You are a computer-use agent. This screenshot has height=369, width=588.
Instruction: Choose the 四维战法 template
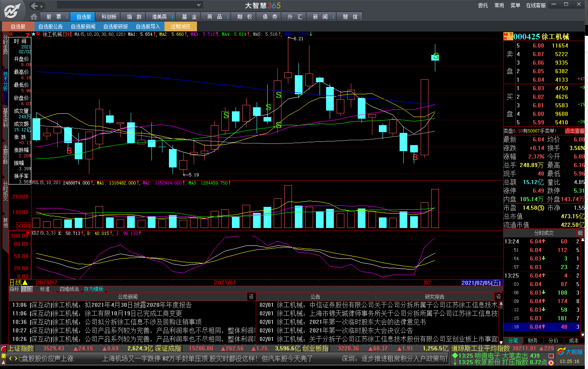pos(69,289)
